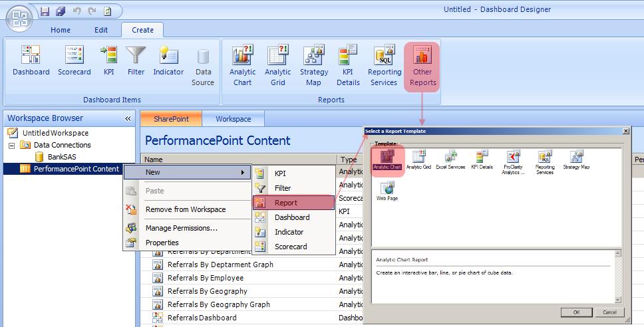Open the Home ribbon tab
Image resolution: width=644 pixels, height=327 pixels.
tap(61, 30)
